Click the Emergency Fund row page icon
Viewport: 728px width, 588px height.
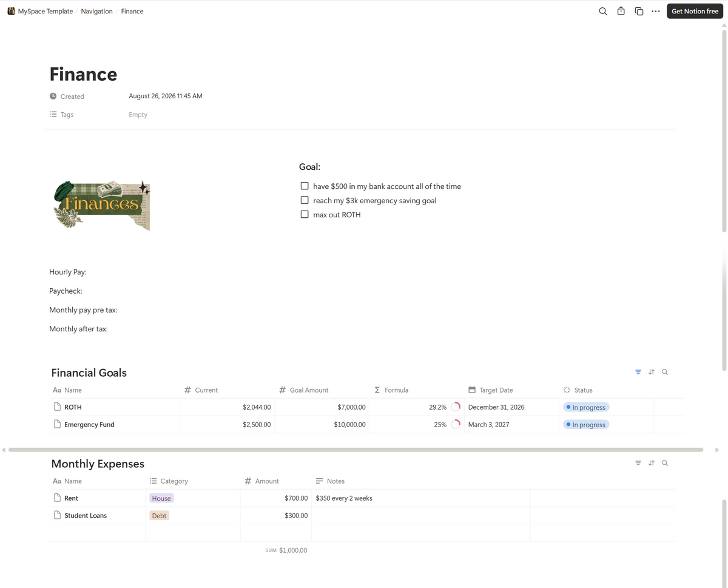pos(57,424)
